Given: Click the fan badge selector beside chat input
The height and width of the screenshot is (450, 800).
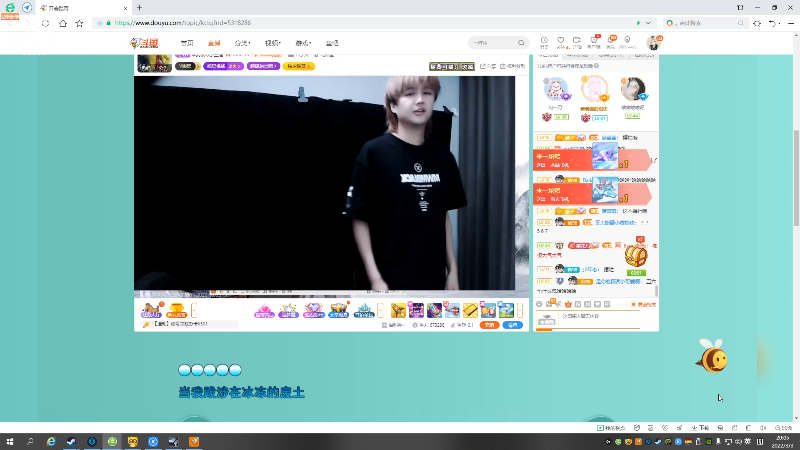Looking at the screenshot, I should point(546,320).
